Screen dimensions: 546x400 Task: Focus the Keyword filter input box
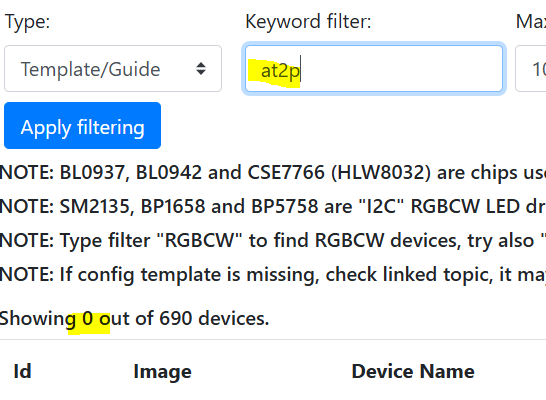tap(374, 69)
